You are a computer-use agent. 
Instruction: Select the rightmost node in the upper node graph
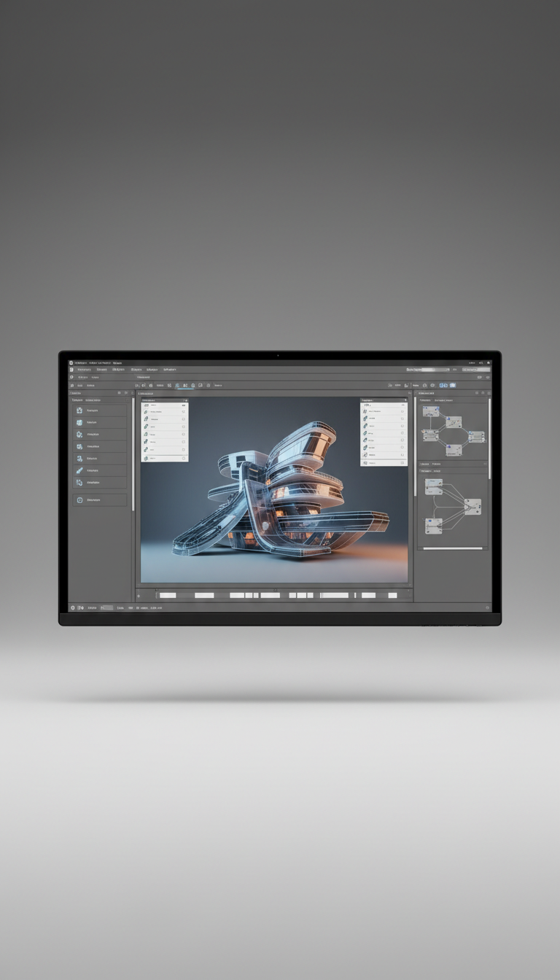(476, 437)
